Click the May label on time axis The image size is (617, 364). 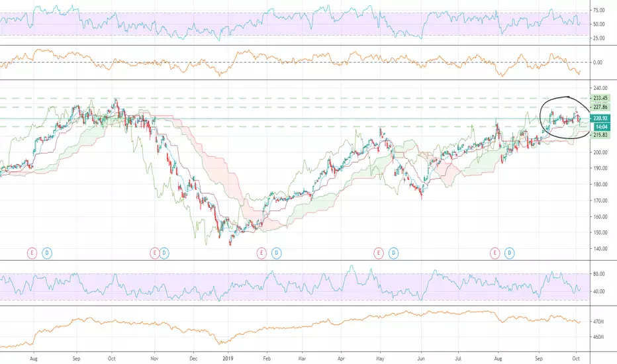pos(380,359)
